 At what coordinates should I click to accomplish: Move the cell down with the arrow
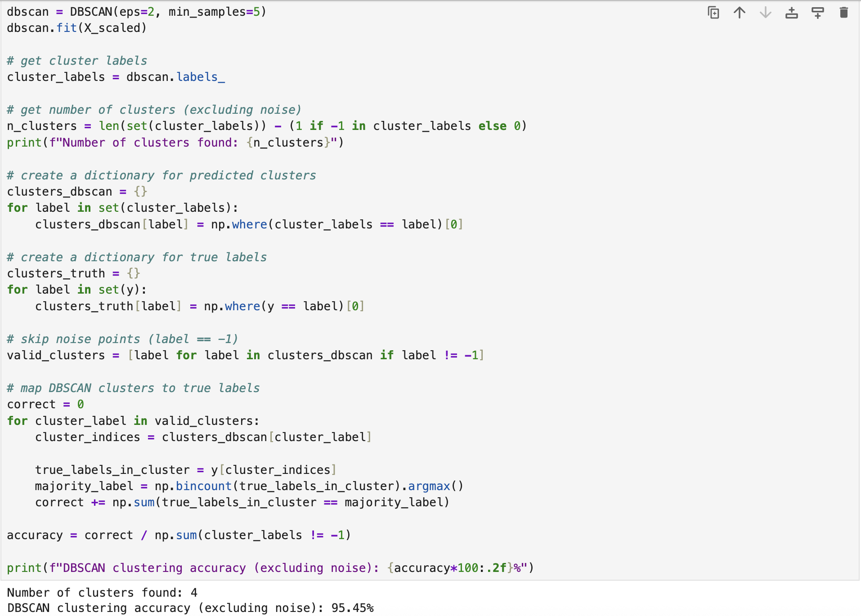tap(766, 13)
